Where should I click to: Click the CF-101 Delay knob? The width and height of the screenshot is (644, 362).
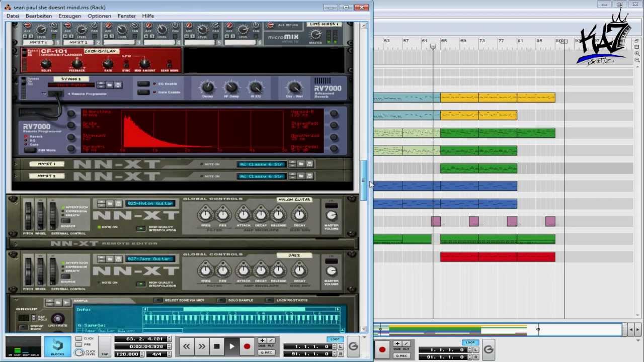coord(46,64)
